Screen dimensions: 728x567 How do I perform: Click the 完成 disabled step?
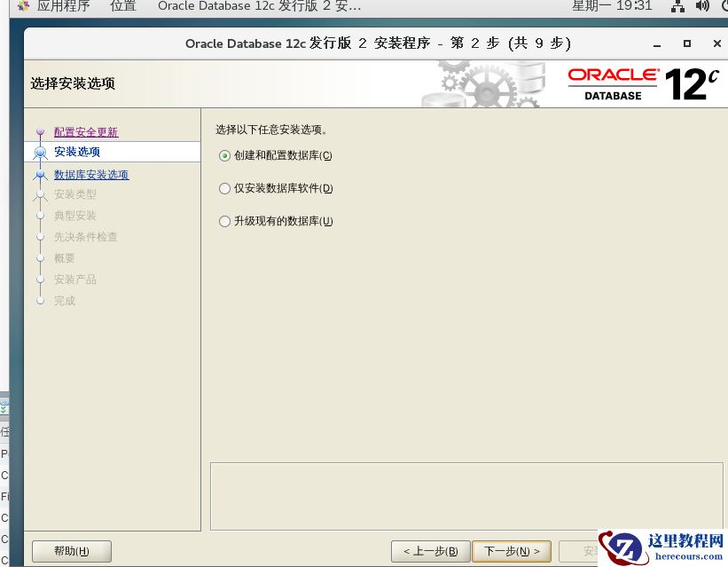point(65,301)
